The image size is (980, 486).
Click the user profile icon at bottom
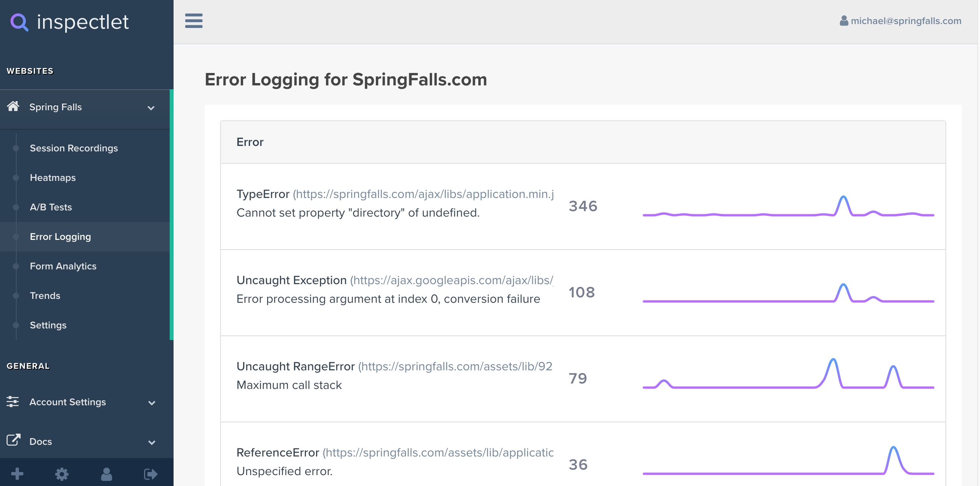106,474
